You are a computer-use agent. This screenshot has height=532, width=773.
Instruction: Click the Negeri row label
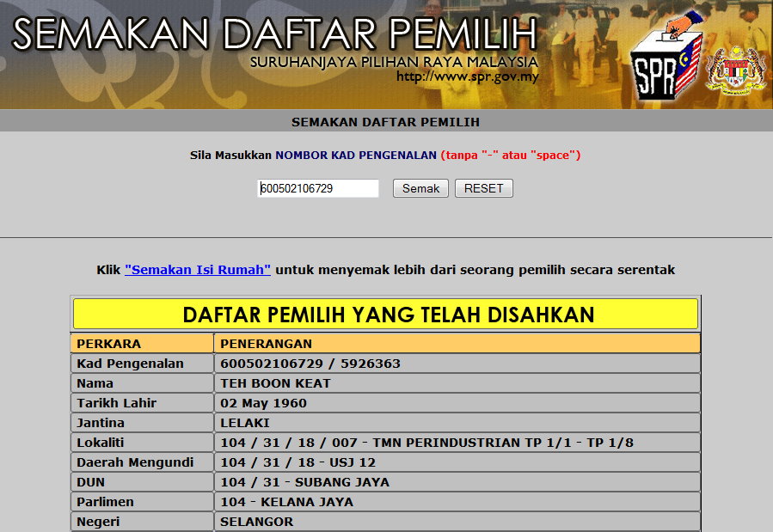98,521
